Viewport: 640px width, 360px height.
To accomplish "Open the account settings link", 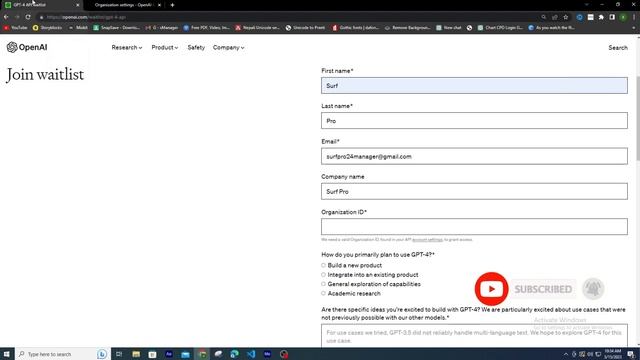I will 427,240.
